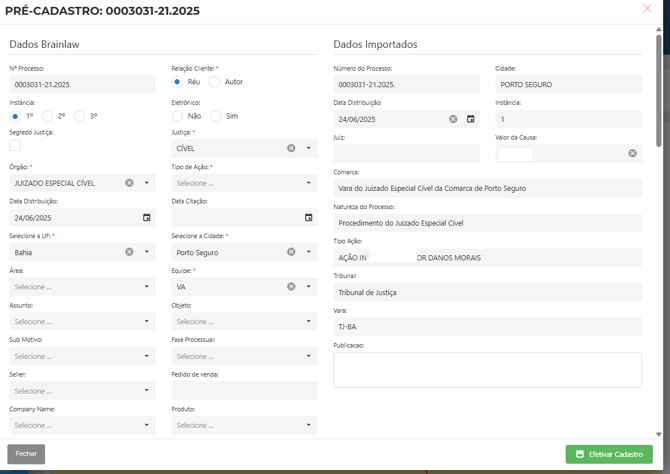This screenshot has height=474, width=670.
Task: Click the Efetivar Cadastro button
Action: (609, 454)
